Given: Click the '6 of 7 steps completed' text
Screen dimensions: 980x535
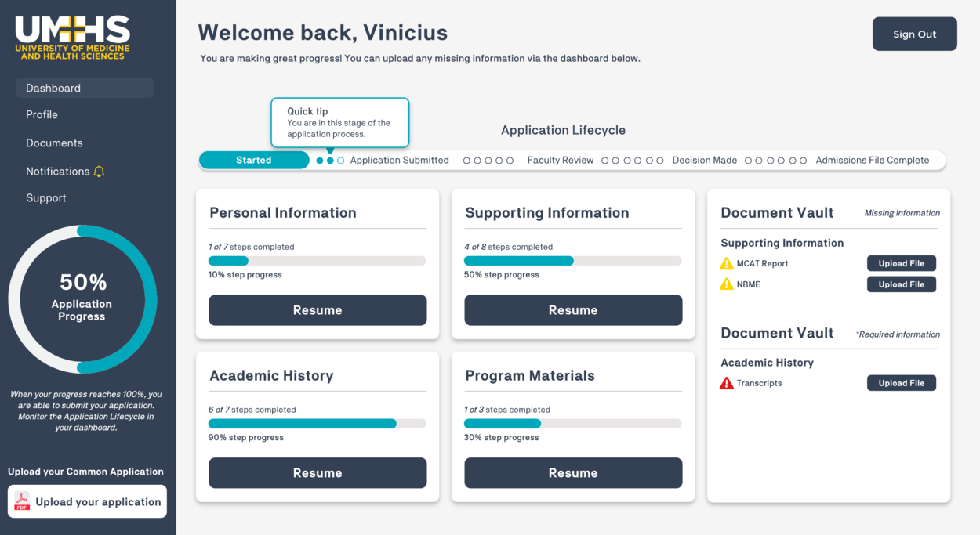Looking at the screenshot, I should pyautogui.click(x=252, y=410).
